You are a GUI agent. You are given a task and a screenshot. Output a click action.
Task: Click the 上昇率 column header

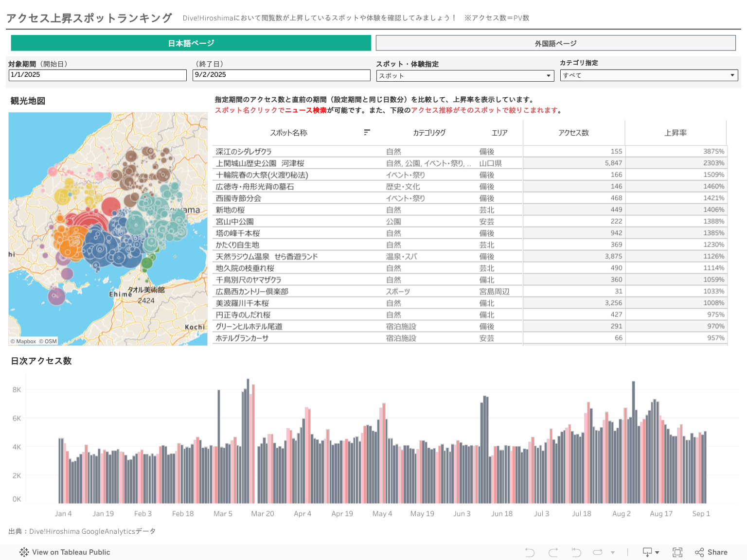click(x=675, y=133)
